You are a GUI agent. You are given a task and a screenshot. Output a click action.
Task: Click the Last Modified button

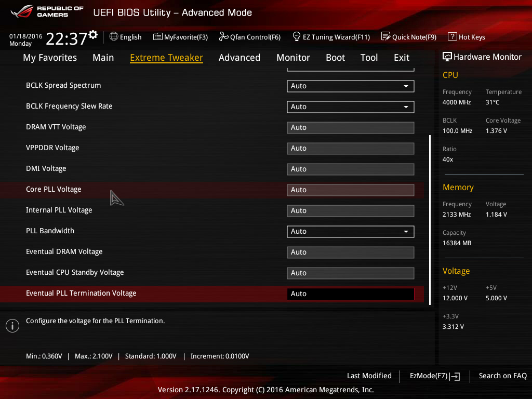tap(369, 376)
